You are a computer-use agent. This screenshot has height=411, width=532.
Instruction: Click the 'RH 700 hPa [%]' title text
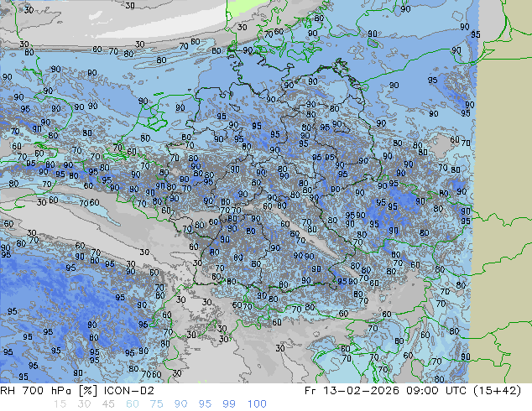50,391
